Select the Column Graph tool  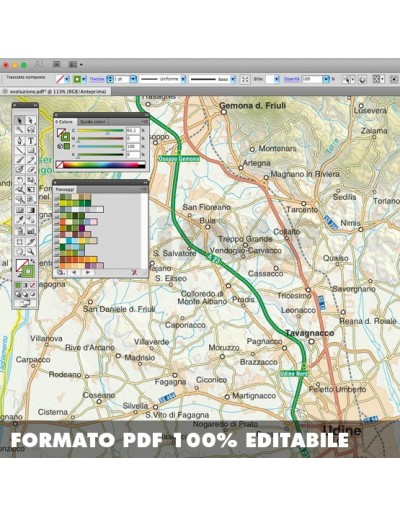point(31,230)
